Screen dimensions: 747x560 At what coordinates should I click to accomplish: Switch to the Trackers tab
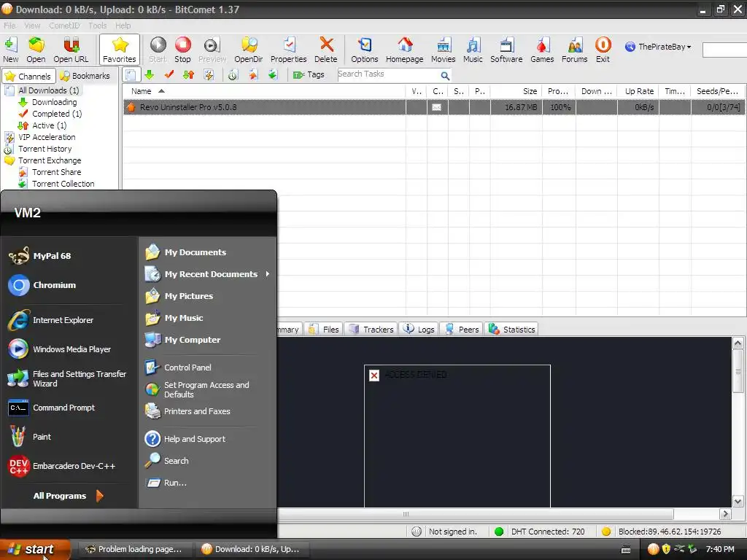(x=371, y=330)
